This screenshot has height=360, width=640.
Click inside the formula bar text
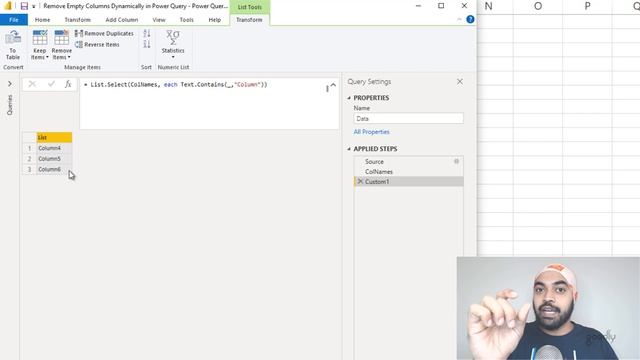[x=176, y=84]
